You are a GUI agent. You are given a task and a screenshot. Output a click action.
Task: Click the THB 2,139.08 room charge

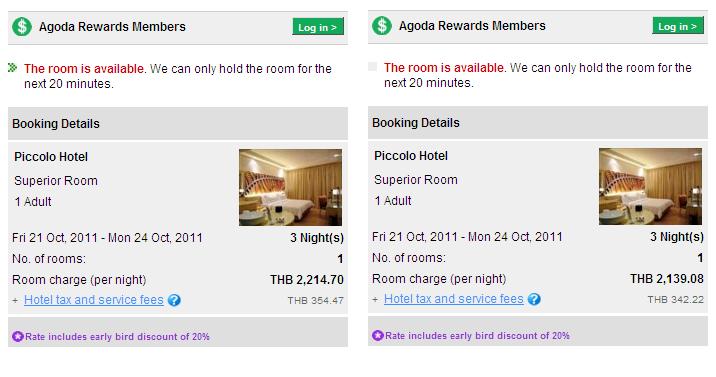(x=667, y=279)
